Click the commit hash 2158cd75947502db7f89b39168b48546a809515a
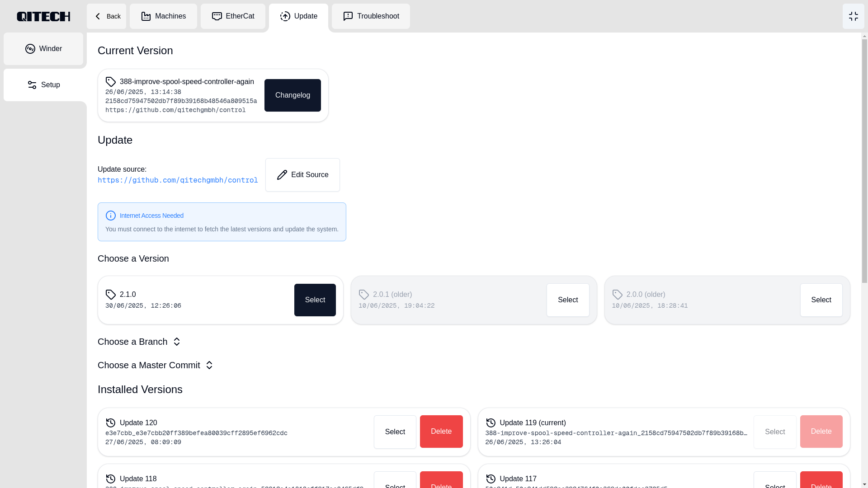 [181, 101]
